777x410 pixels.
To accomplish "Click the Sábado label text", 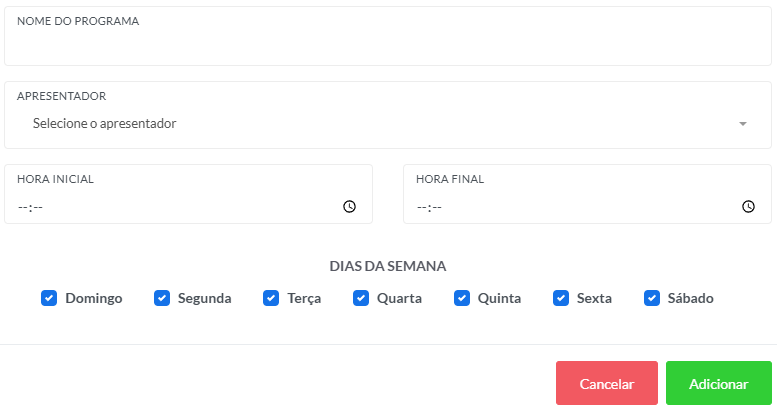I will (x=691, y=298).
